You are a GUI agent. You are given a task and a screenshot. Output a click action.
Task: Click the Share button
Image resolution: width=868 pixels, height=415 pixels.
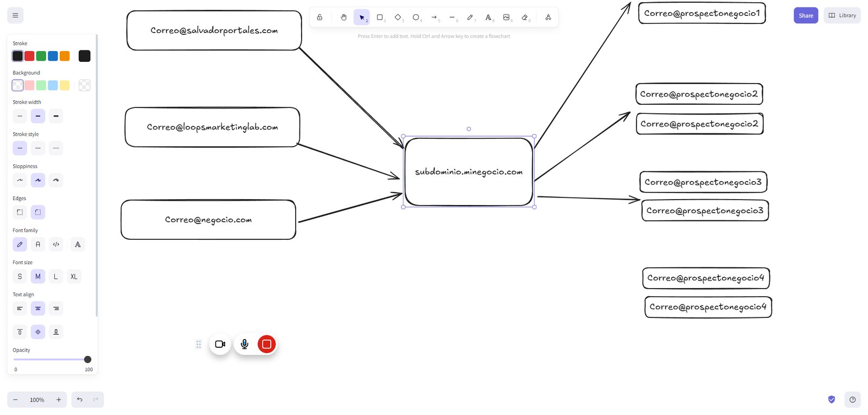(x=806, y=15)
